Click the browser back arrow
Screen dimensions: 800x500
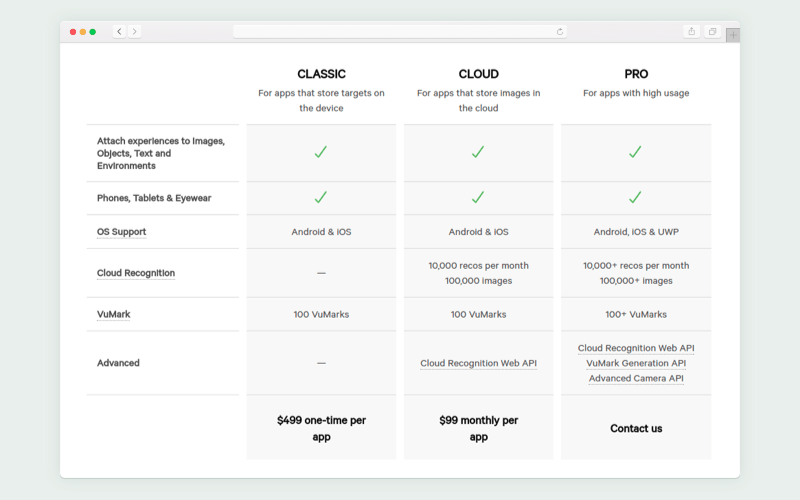coord(119,32)
